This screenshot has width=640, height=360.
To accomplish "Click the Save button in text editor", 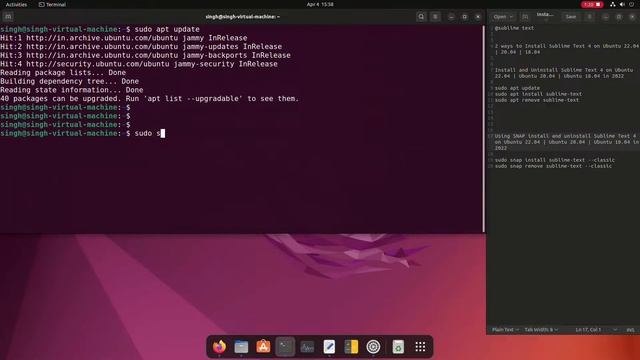I will click(571, 17).
